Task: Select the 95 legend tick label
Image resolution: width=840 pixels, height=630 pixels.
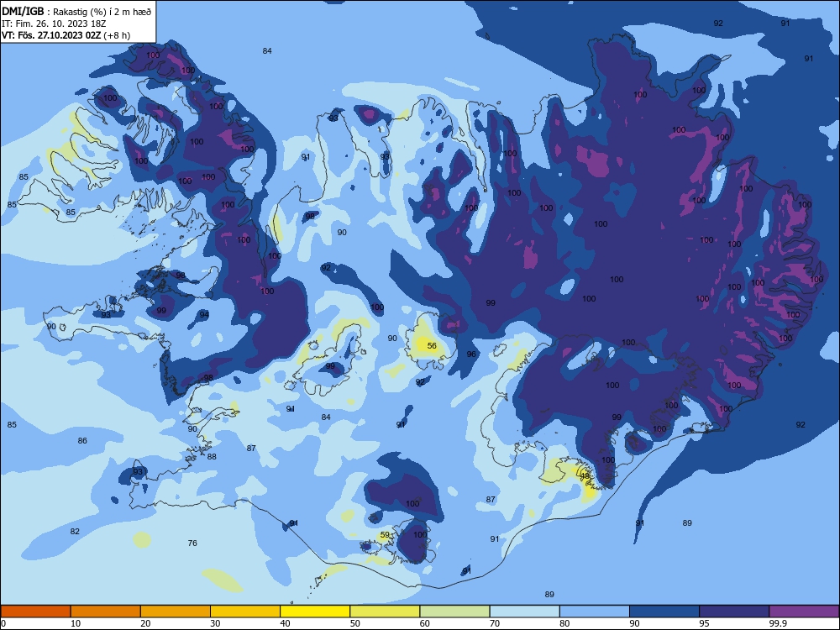Action: (704, 623)
